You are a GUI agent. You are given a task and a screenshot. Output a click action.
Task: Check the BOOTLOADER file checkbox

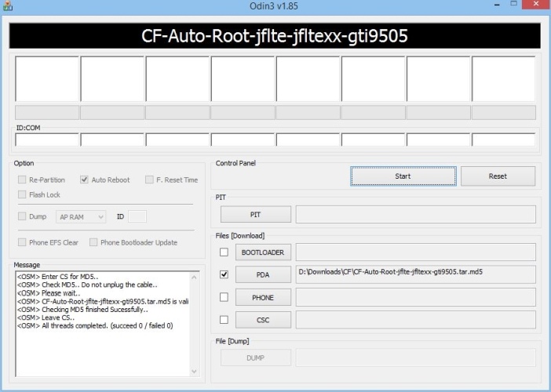click(224, 252)
